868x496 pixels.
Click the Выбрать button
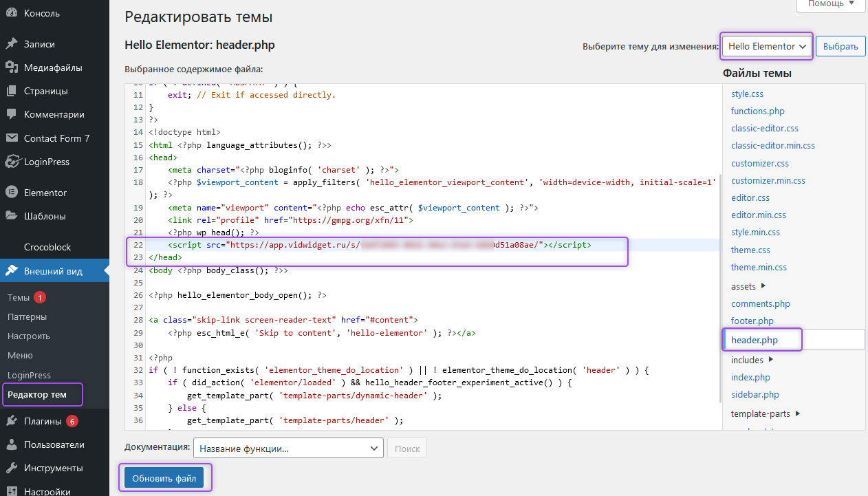point(840,47)
